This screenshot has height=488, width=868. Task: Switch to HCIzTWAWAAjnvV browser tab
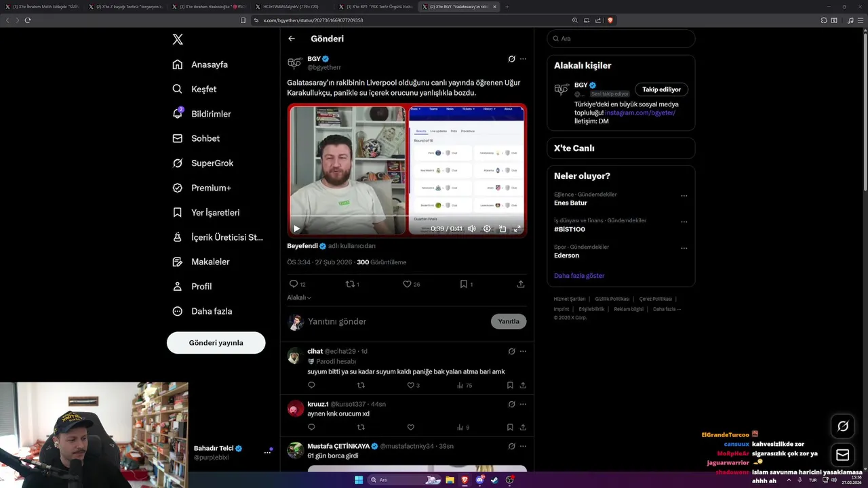[292, 6]
